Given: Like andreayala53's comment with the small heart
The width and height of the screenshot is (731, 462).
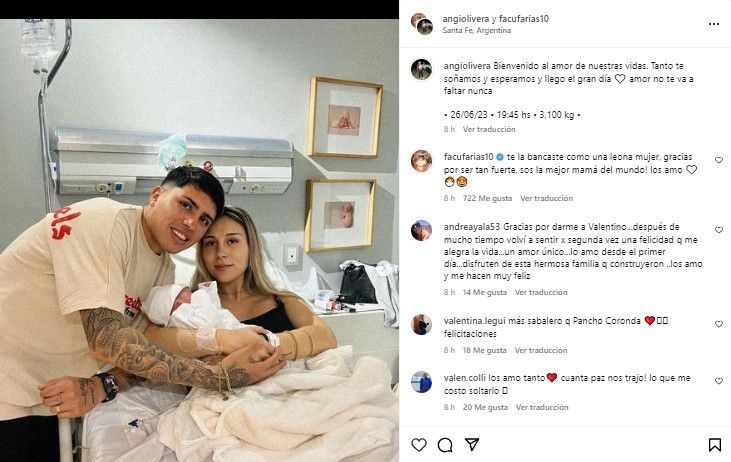Looking at the screenshot, I should coord(719,230).
